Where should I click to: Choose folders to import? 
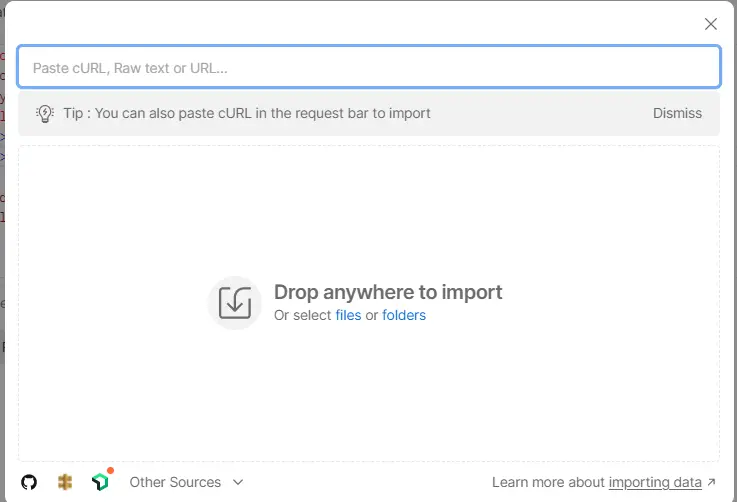click(404, 315)
